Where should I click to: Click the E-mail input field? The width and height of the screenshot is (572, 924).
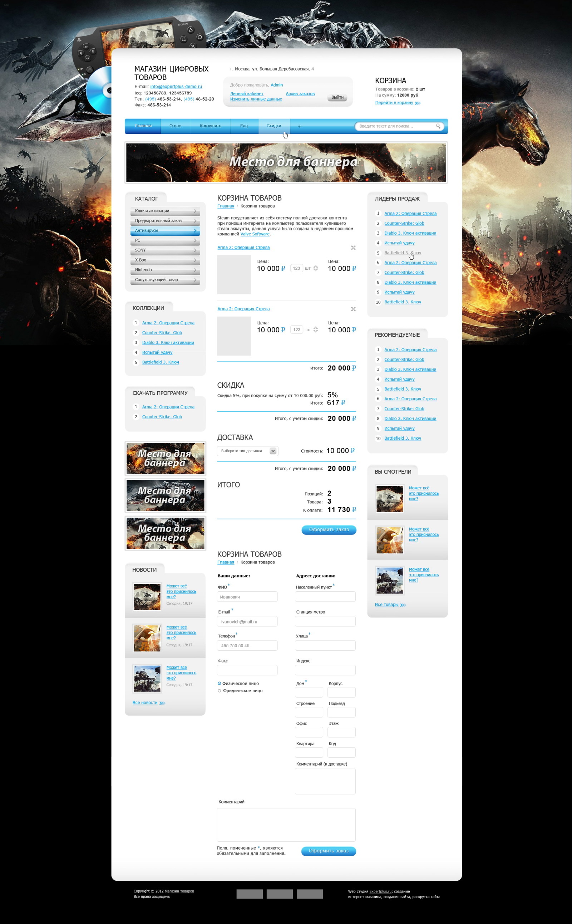click(247, 621)
